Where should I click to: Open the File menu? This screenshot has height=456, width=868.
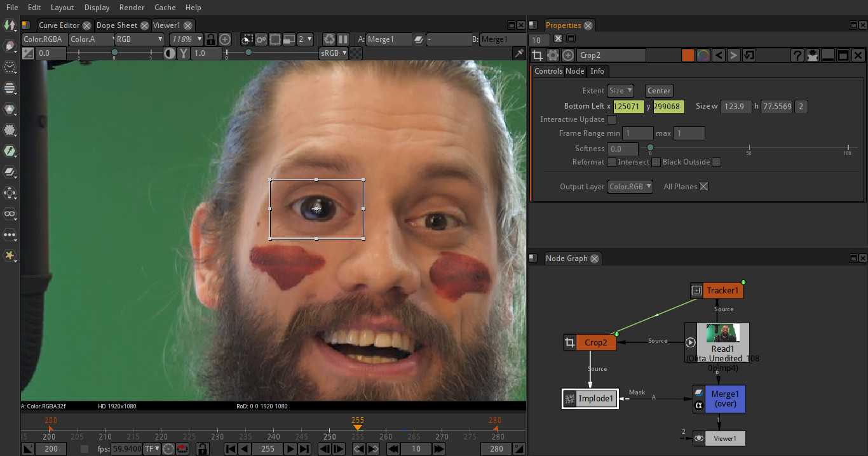(12, 8)
